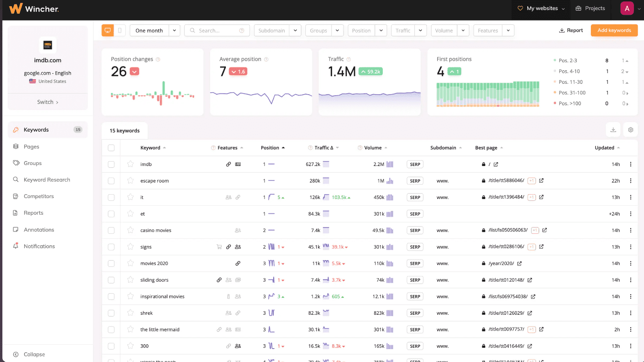
Task: Open external link for /year/2020/ page
Action: point(520,263)
